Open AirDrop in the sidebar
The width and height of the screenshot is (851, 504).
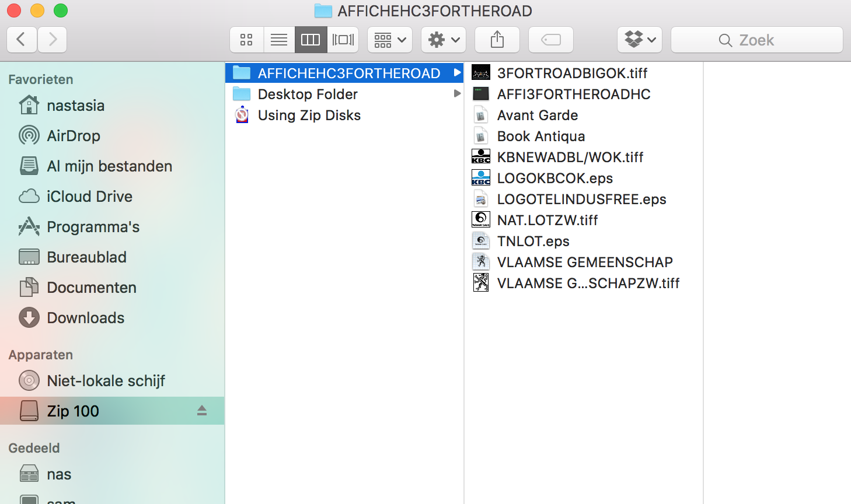[74, 136]
